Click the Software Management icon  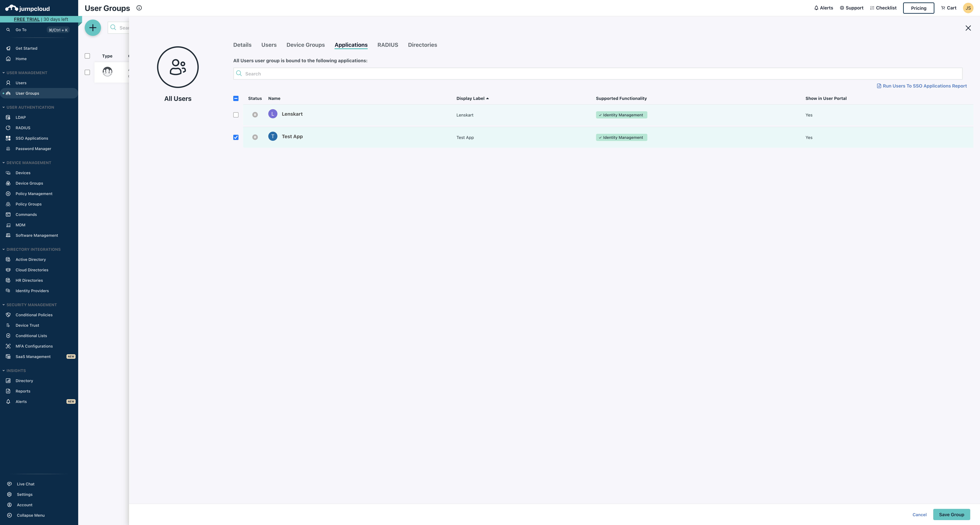coord(8,235)
